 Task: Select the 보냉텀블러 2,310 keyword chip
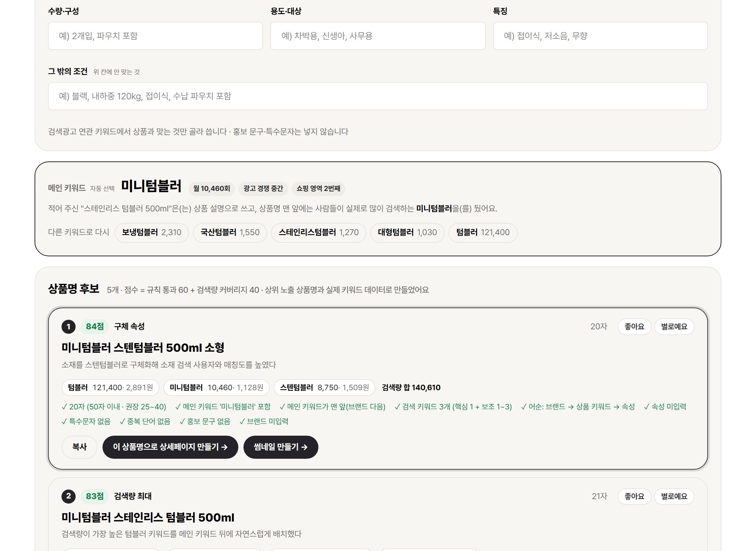[152, 233]
